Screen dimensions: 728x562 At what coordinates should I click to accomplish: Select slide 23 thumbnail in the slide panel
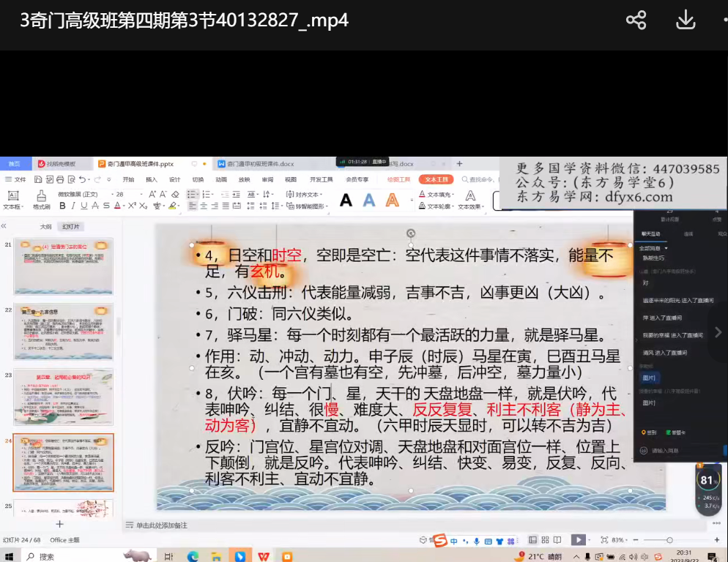64,397
